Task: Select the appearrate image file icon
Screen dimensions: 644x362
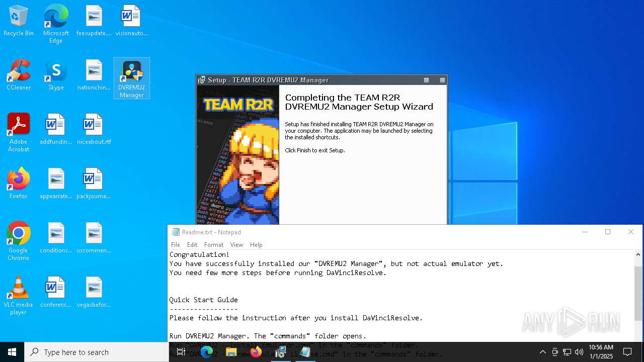Action: (x=56, y=184)
